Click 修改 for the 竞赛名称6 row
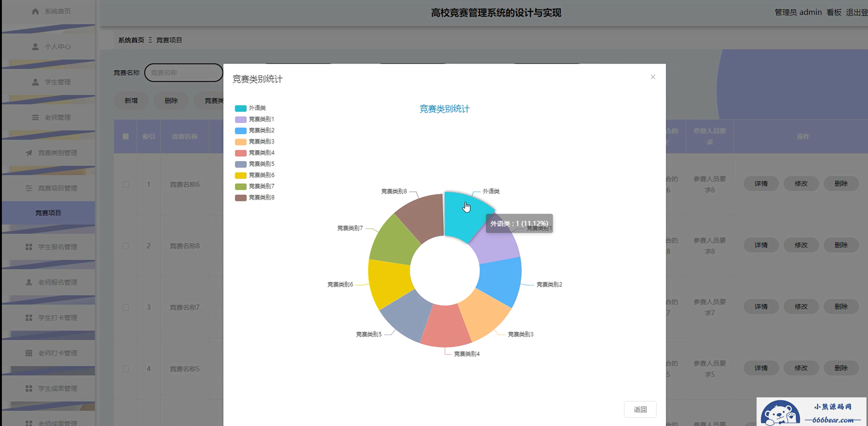This screenshot has width=868, height=426. [x=801, y=184]
